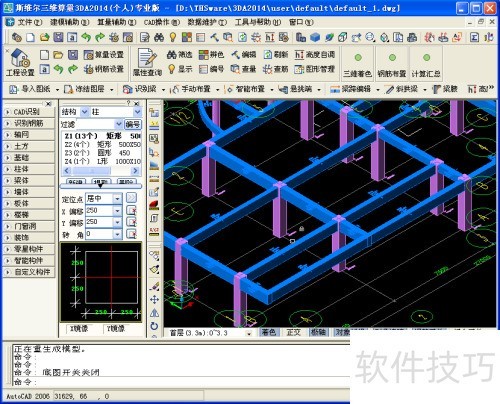Click the 计算汇总 button
500x404 pixels.
point(426,63)
